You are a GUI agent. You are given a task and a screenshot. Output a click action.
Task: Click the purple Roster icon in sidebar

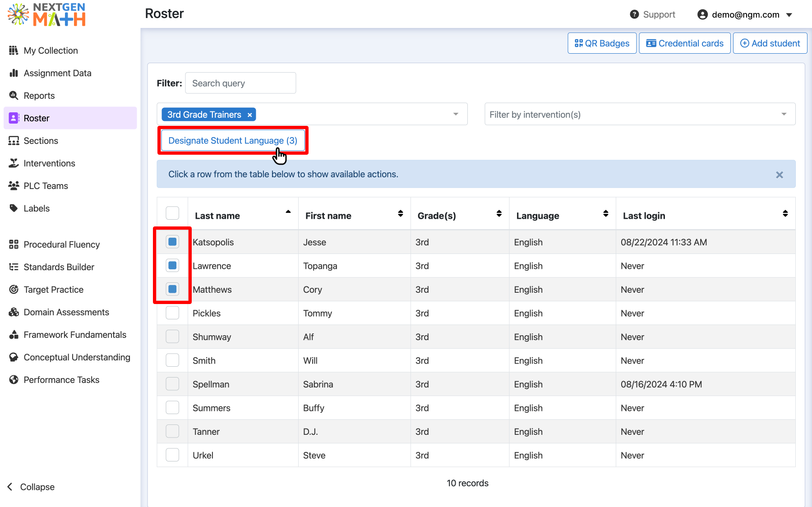(x=14, y=118)
